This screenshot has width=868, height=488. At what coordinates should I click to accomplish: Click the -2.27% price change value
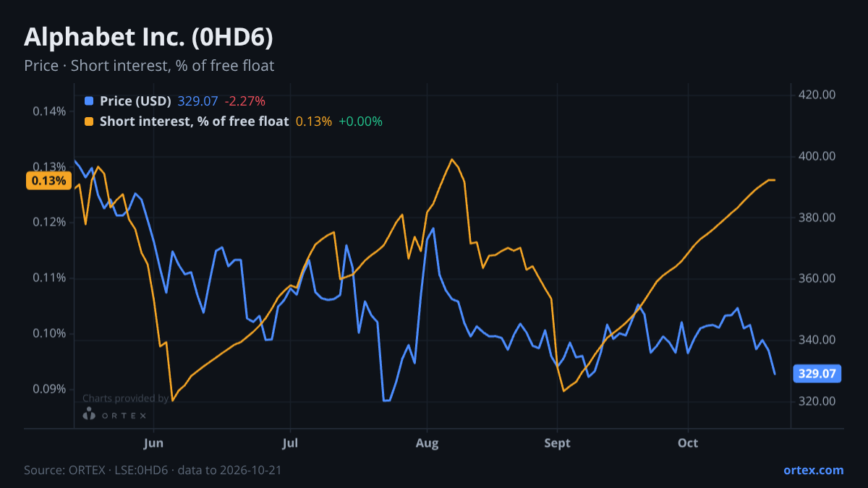coord(244,100)
